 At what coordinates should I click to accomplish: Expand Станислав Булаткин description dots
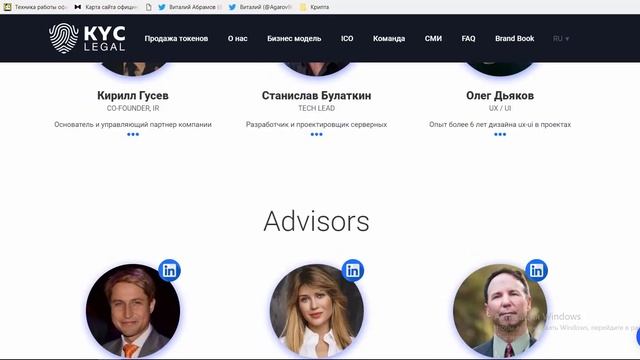pos(316,134)
